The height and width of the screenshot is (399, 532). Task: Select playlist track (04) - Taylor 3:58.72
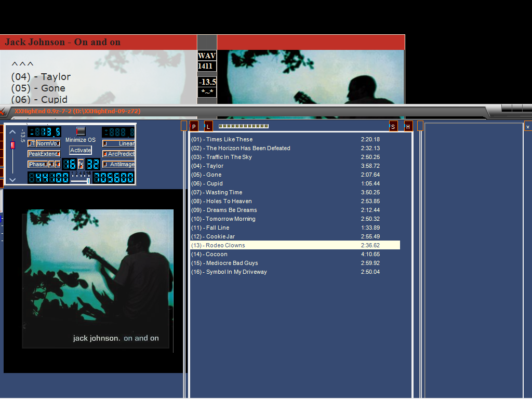(295, 166)
